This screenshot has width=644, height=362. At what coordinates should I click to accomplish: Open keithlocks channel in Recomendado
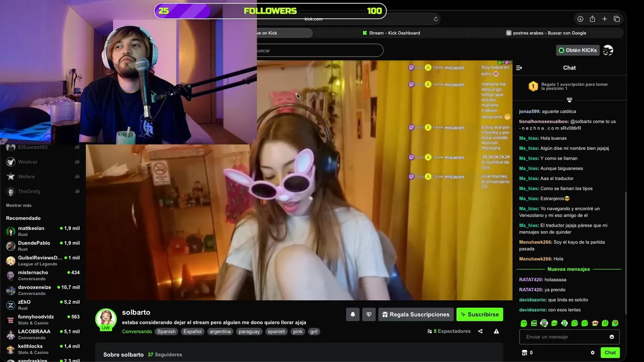point(43,349)
